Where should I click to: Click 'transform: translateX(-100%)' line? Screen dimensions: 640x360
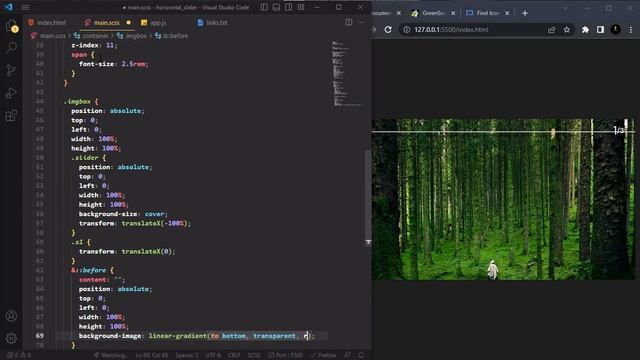click(x=135, y=223)
